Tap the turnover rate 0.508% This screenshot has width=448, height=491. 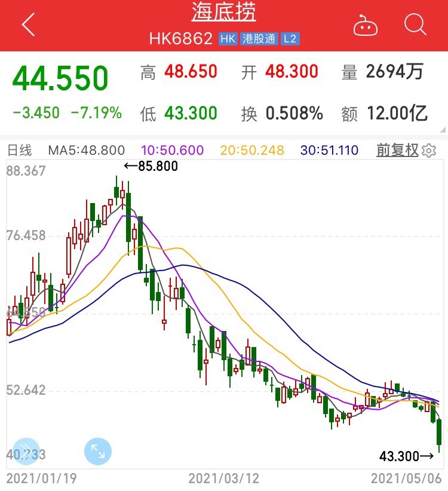pos(294,113)
